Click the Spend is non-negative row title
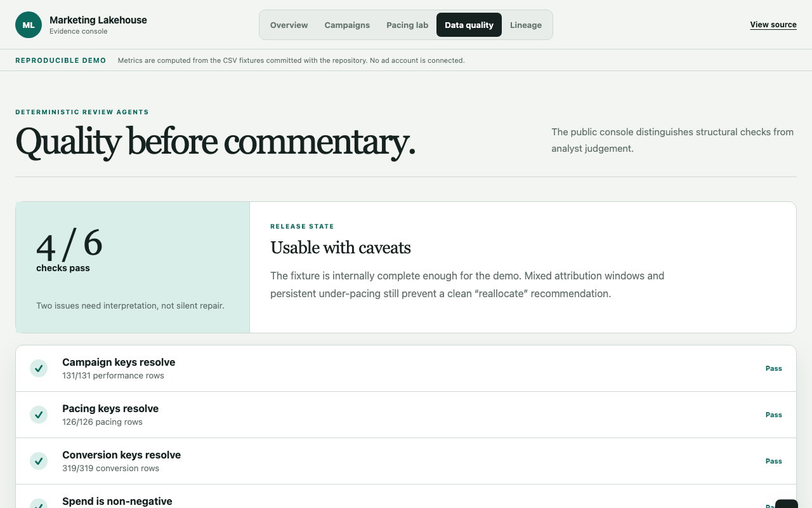The image size is (812, 508). [x=117, y=501]
